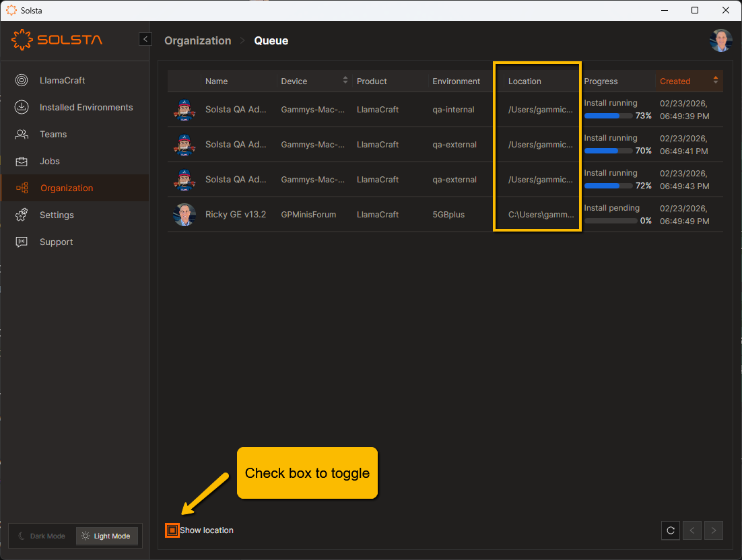Image resolution: width=742 pixels, height=560 pixels.
Task: Click the GPMinisForum device cell
Action: (x=308, y=215)
